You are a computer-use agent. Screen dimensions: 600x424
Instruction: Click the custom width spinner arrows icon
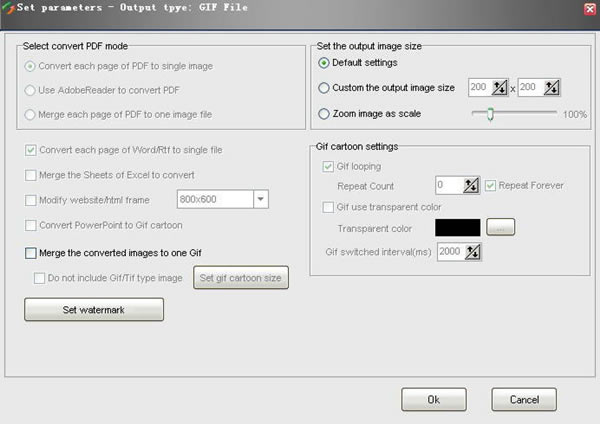tap(499, 88)
